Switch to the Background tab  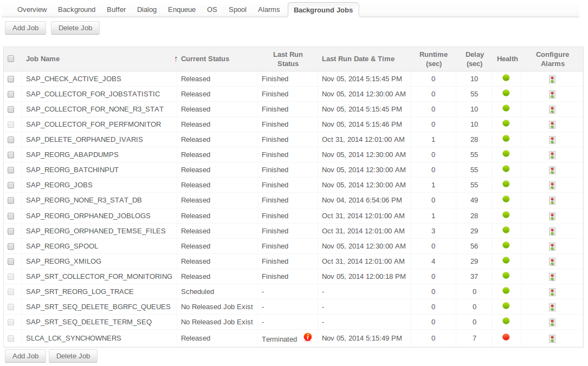click(76, 9)
